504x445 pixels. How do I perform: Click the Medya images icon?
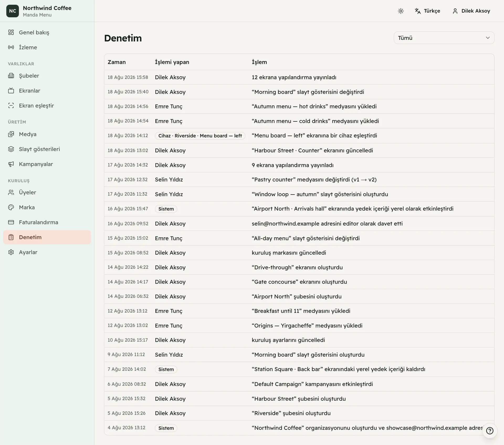point(11,134)
